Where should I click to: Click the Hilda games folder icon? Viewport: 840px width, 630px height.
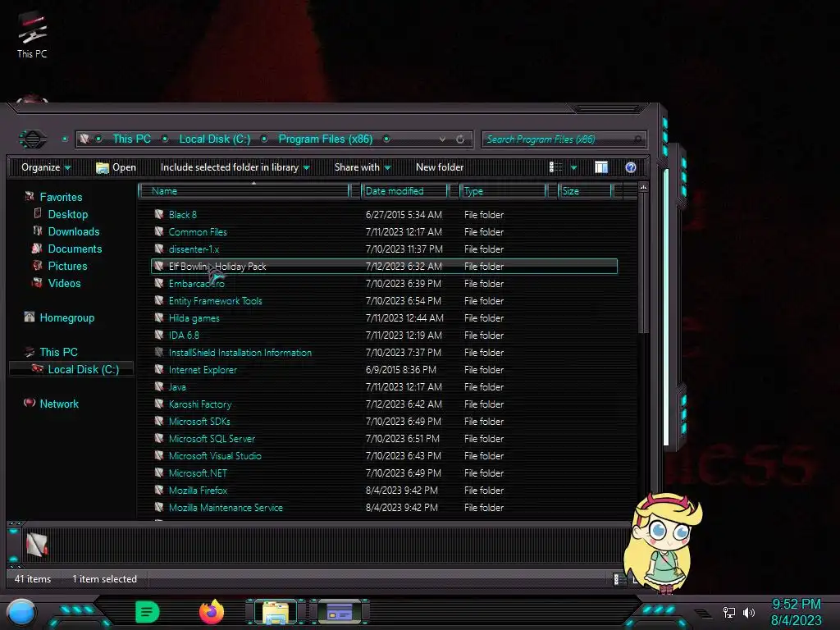point(159,317)
